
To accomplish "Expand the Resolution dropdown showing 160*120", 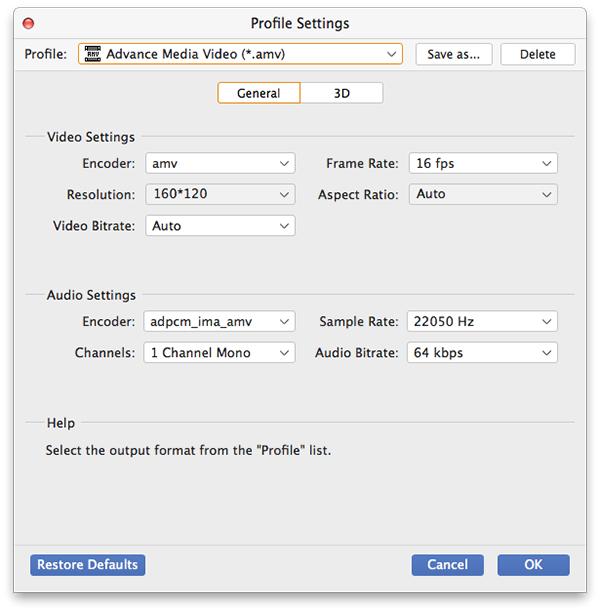I will (285, 194).
